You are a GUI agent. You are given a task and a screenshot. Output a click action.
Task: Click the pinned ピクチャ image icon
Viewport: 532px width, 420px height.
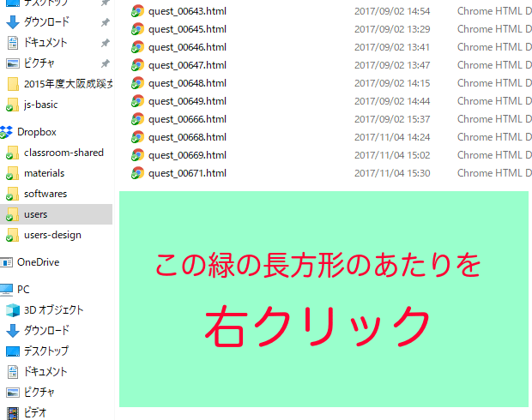pyautogui.click(x=13, y=63)
